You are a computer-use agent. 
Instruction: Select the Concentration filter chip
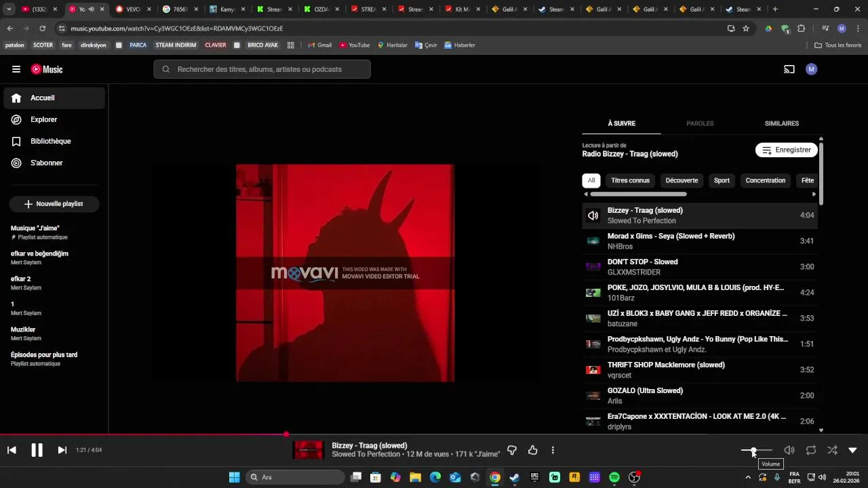(765, 180)
